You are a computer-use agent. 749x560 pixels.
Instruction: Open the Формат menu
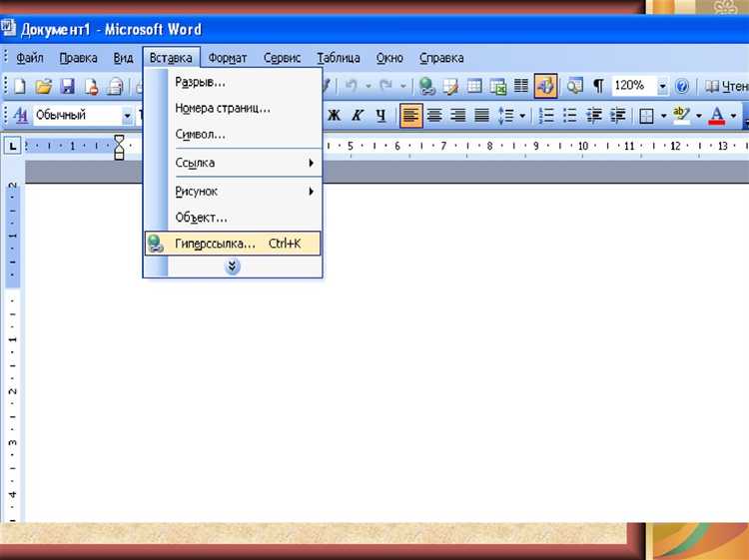coord(228,58)
